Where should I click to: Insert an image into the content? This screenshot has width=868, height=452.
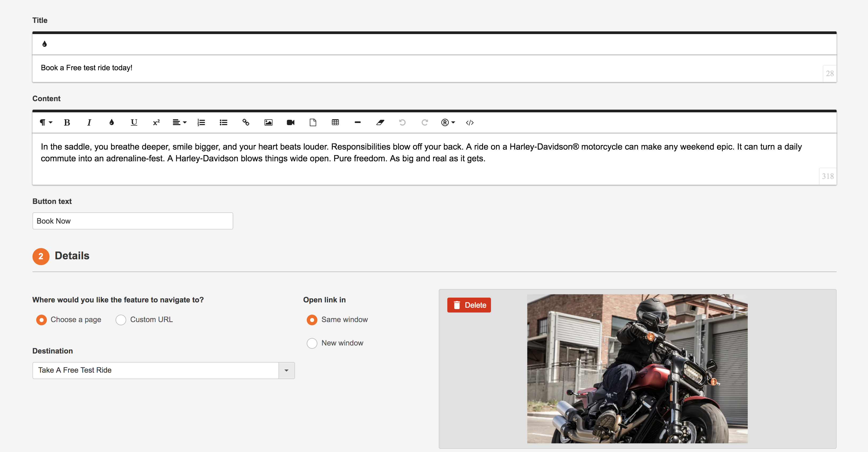coord(268,122)
